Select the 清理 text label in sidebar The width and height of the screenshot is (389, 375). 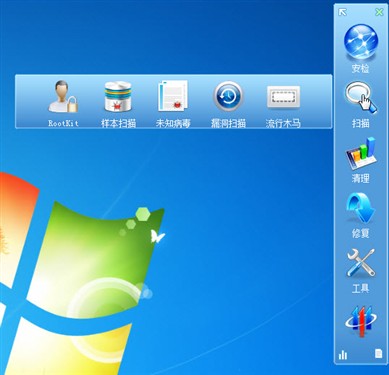(361, 178)
